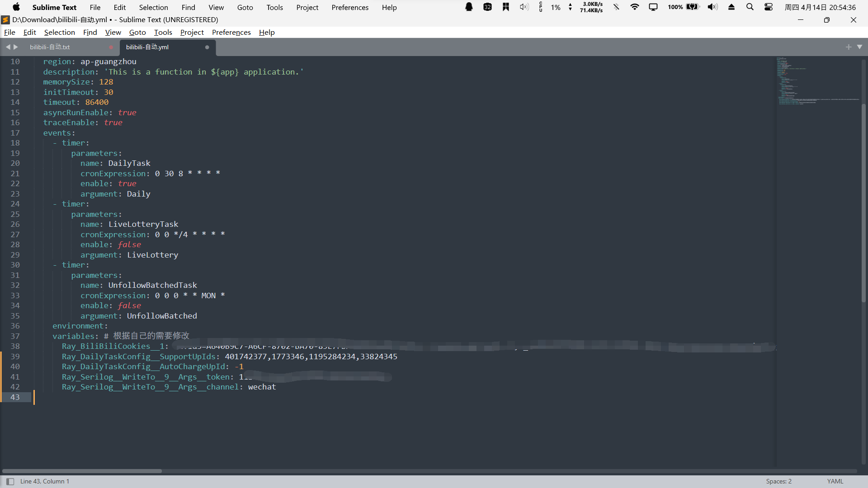
Task: Click the timeout value 86400
Action: [x=97, y=102]
